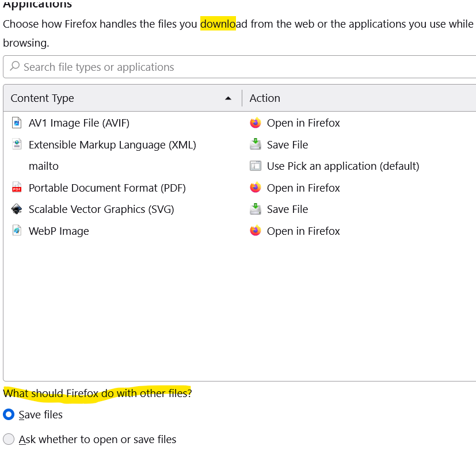Select Ask whether to open or save files
Screen dimensions: 476x450
tap(9, 439)
